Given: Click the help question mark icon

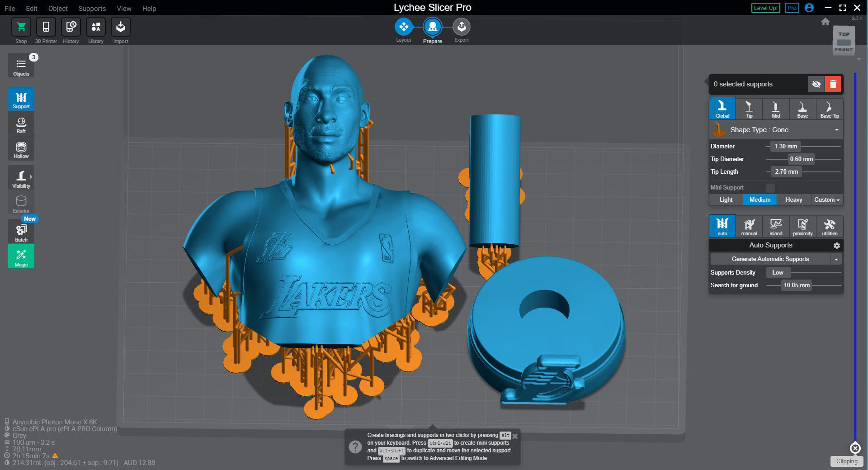Looking at the screenshot, I should tap(355, 447).
